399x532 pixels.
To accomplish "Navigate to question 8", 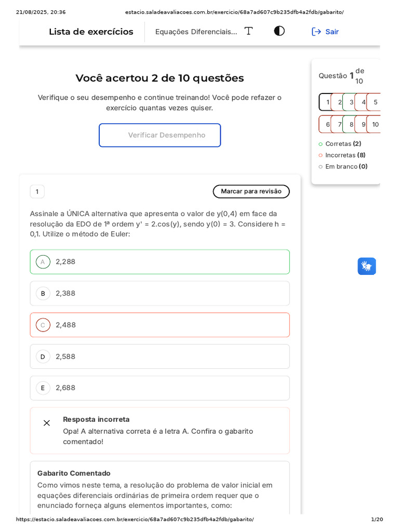I will tap(351, 125).
